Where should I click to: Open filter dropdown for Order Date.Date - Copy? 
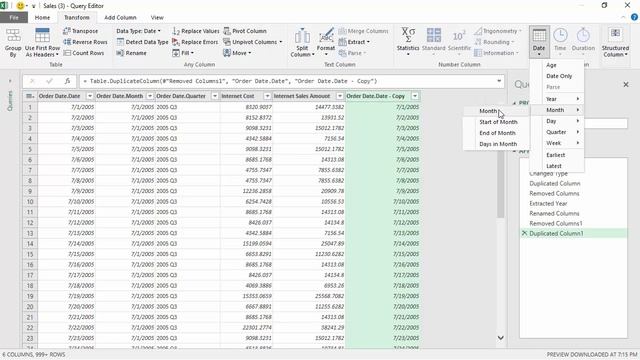coord(415,96)
